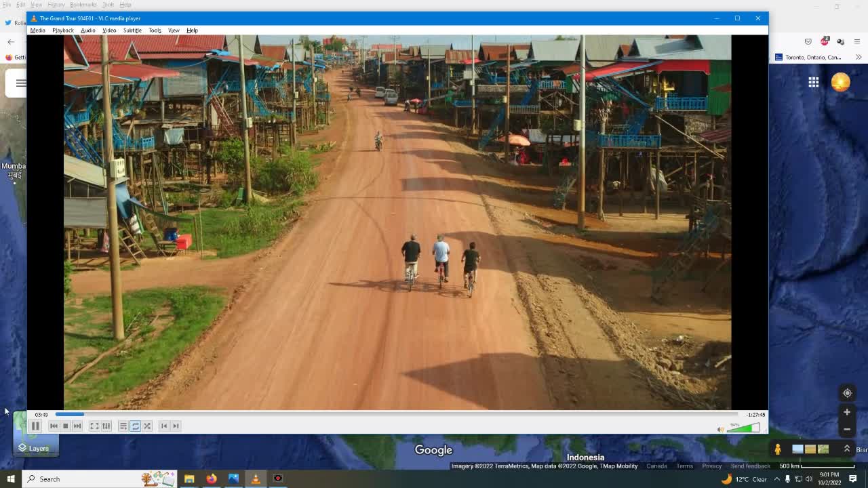The width and height of the screenshot is (868, 488).
Task: Open the VLC View menu
Action: 174,30
